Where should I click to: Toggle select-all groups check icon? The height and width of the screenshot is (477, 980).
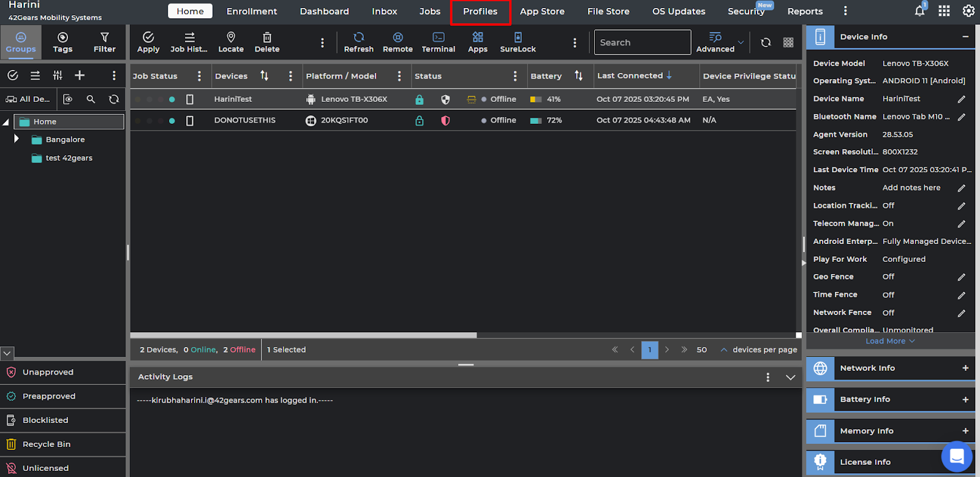(13, 75)
